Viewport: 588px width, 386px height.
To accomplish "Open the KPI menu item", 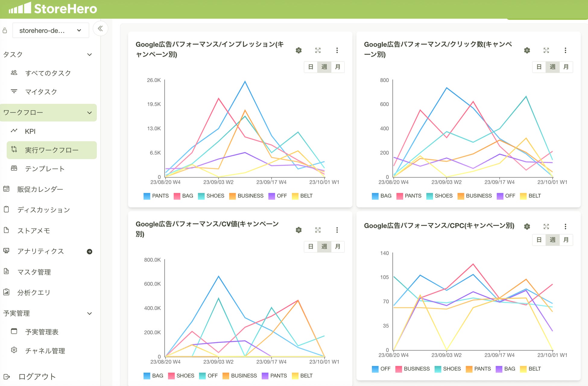I will click(x=30, y=131).
